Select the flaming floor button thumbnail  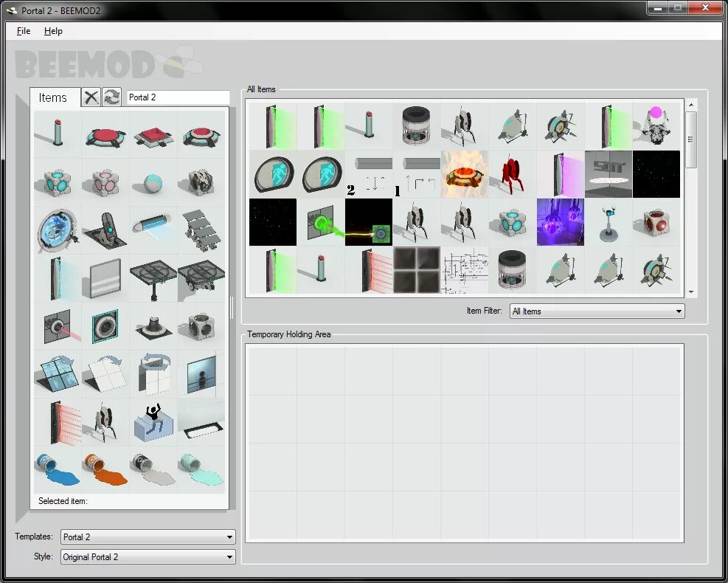464,174
